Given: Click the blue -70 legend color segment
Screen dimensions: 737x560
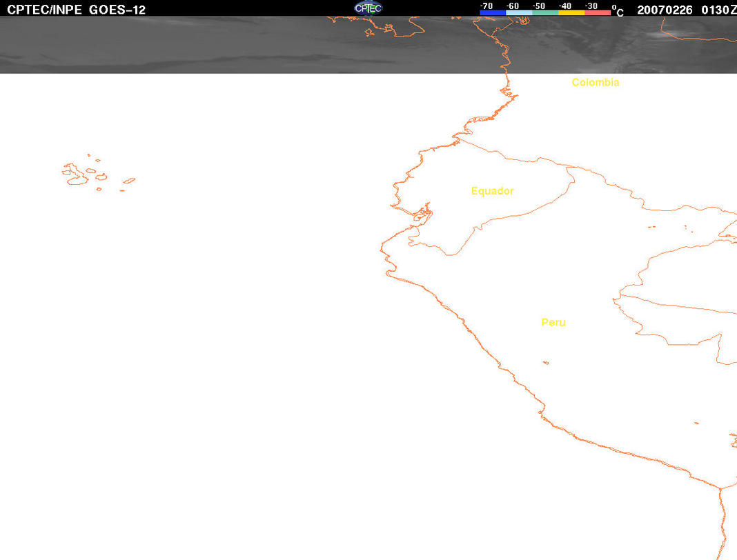Looking at the screenshot, I should [x=493, y=12].
